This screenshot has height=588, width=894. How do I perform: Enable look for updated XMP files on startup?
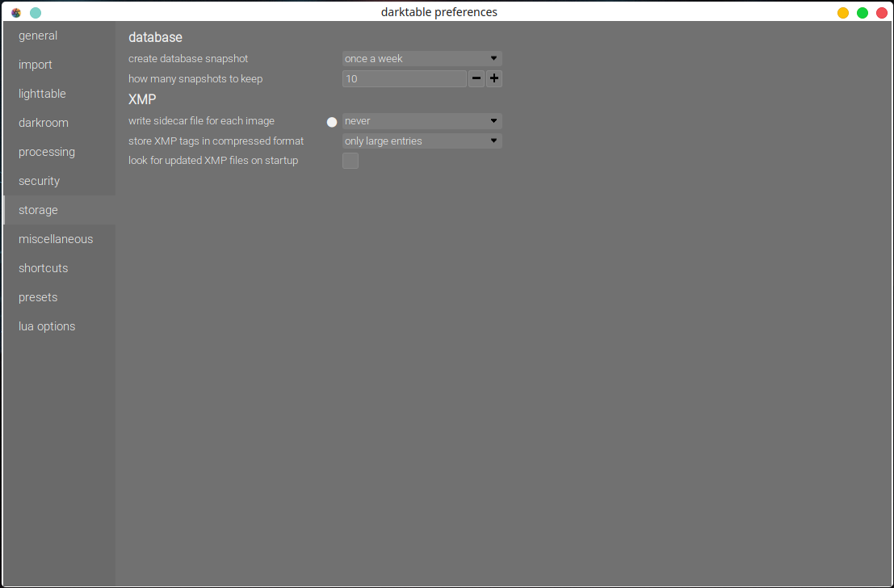point(350,161)
